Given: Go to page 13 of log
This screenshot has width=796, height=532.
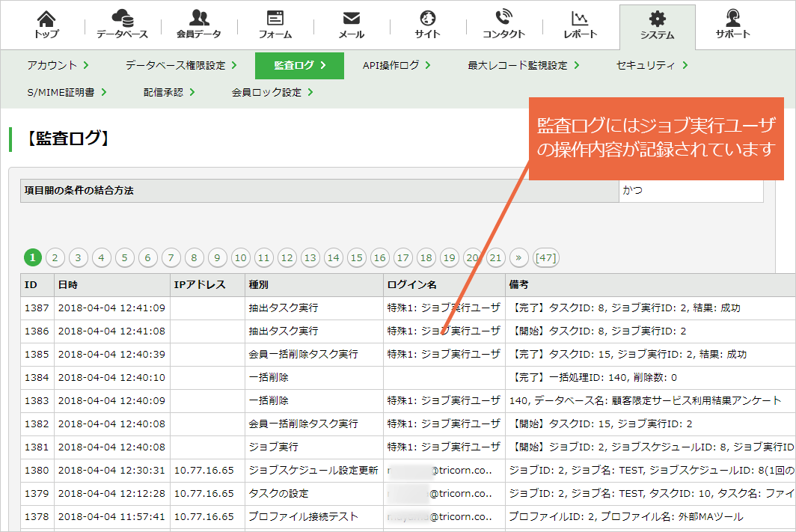Looking at the screenshot, I should click(x=310, y=258).
